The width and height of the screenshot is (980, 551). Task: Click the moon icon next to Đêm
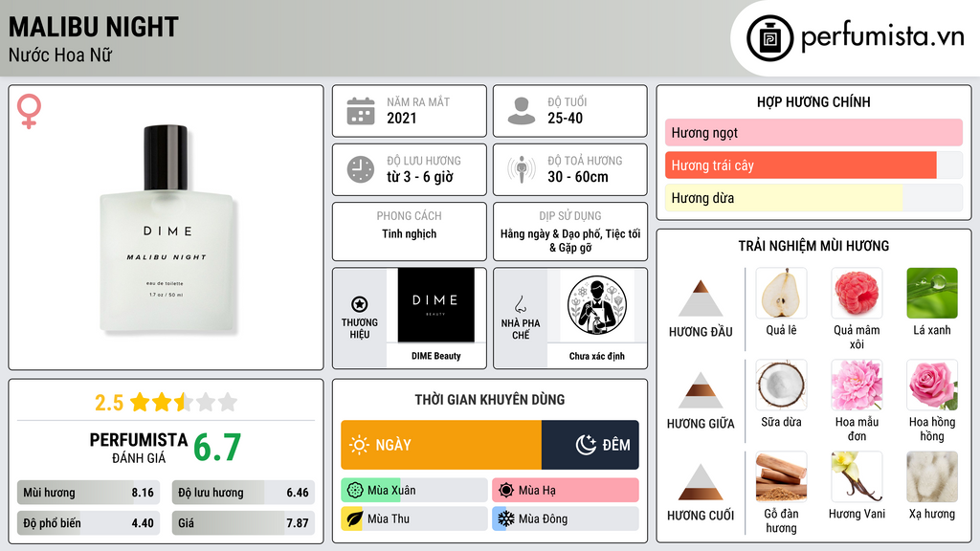(x=586, y=445)
